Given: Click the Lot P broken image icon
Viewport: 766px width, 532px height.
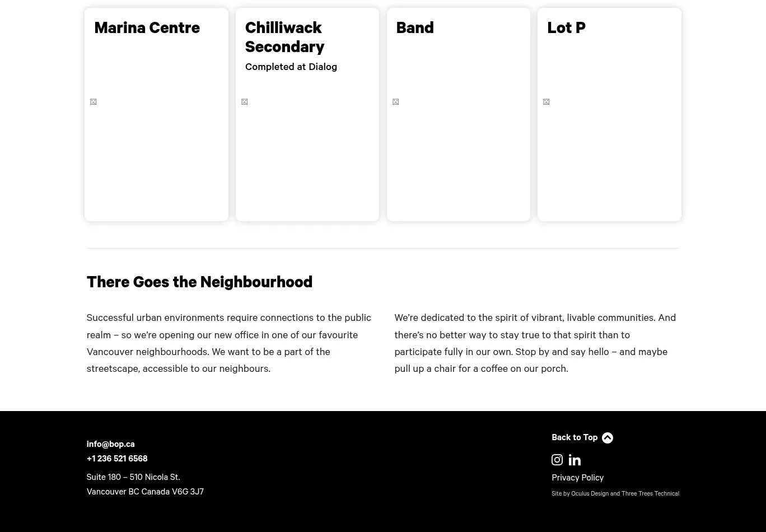Looking at the screenshot, I should coord(547,102).
